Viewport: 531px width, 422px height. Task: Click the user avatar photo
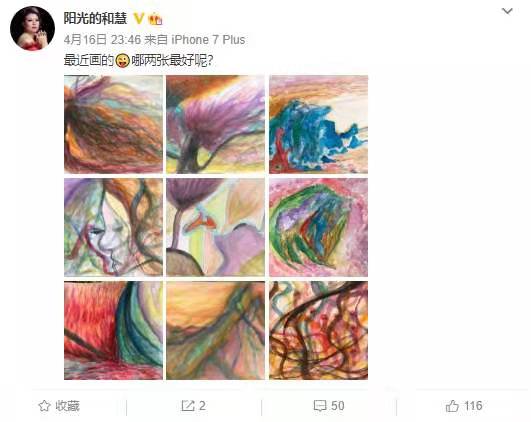coord(33,28)
